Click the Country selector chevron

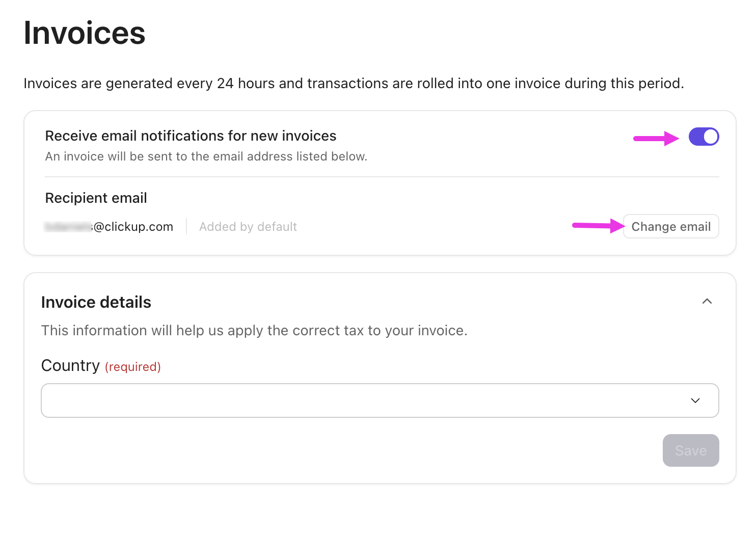point(695,400)
